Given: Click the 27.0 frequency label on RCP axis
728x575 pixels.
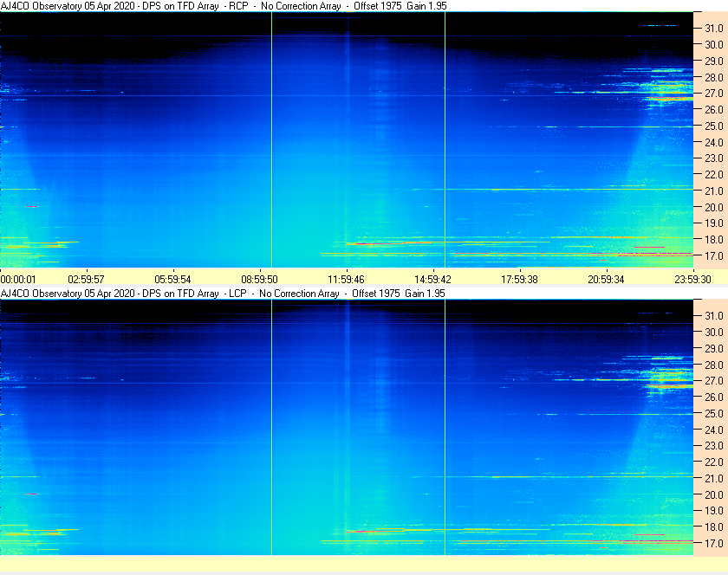Looking at the screenshot, I should (x=714, y=94).
